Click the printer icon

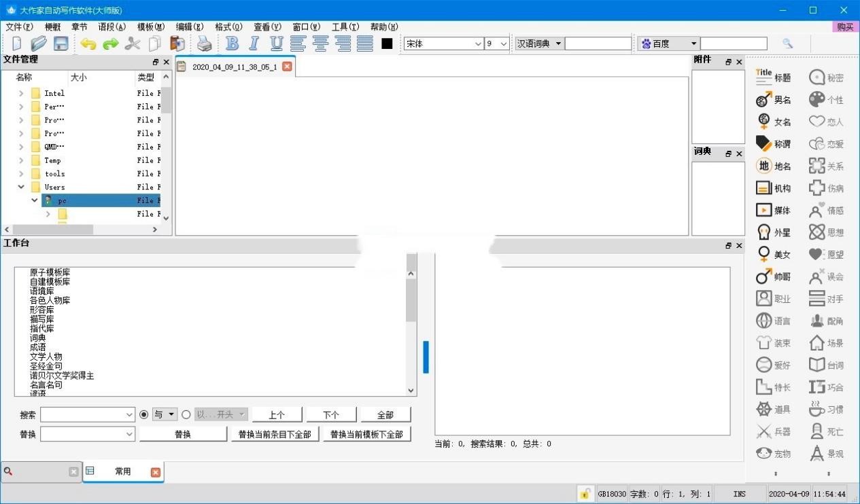[x=205, y=44]
